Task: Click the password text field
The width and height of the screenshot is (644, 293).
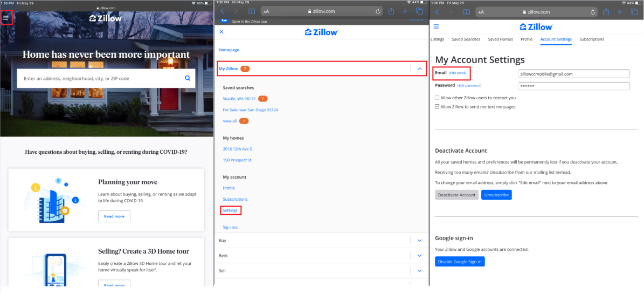Action: (574, 86)
